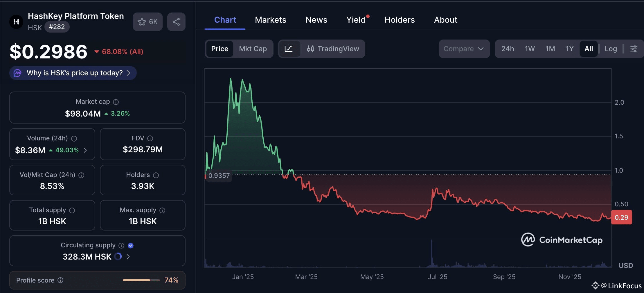Expand Circulating supply details chevron
The image size is (644, 293).
point(128,257)
